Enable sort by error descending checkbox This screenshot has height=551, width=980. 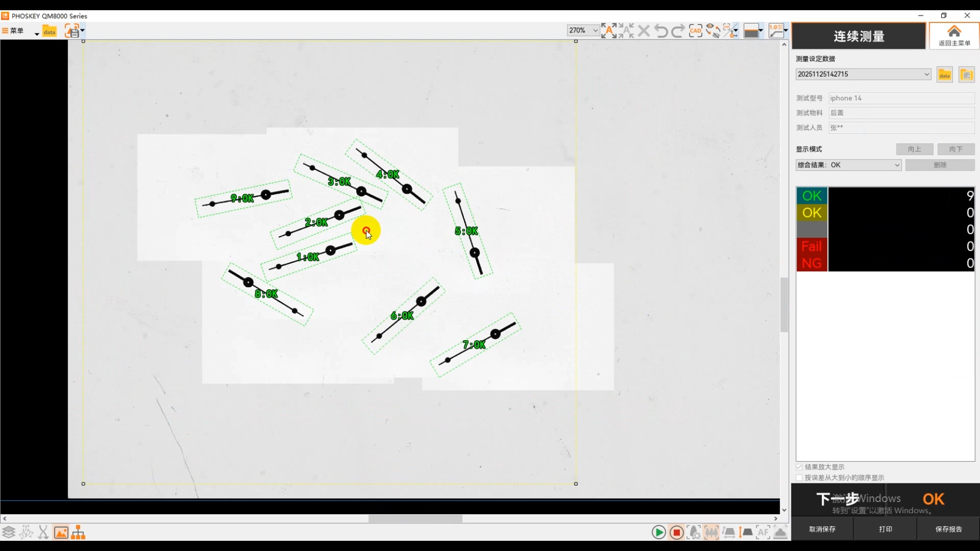(x=799, y=478)
